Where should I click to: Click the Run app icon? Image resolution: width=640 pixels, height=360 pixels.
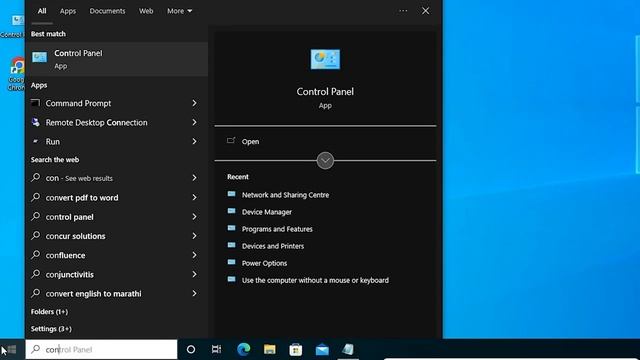pyautogui.click(x=36, y=141)
